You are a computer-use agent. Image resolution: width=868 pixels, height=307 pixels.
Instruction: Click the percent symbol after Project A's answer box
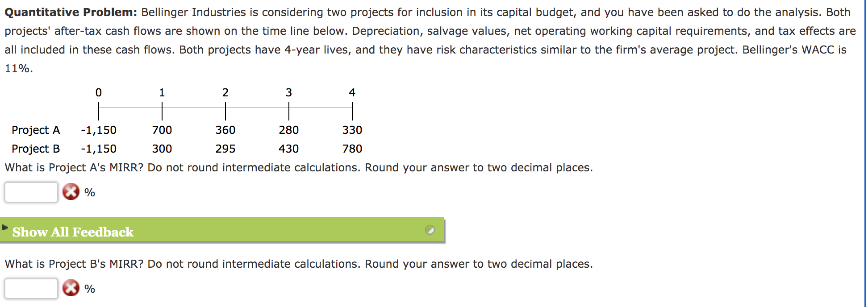pos(90,193)
